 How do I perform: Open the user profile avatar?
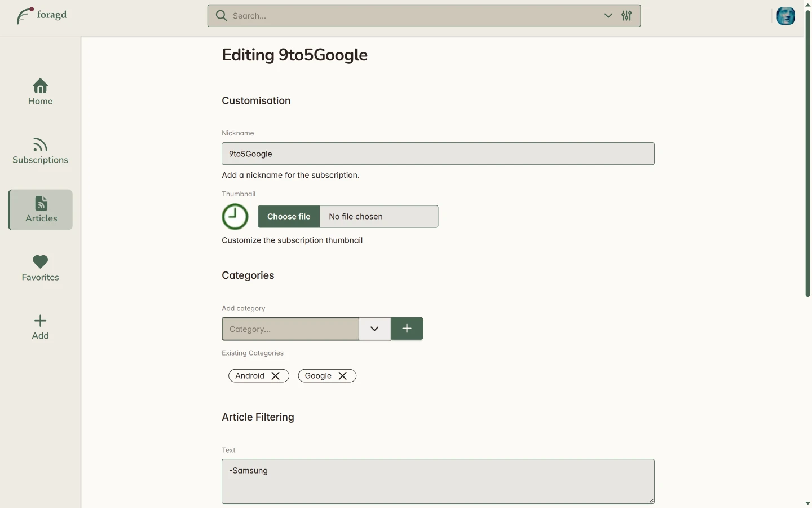[x=785, y=16]
